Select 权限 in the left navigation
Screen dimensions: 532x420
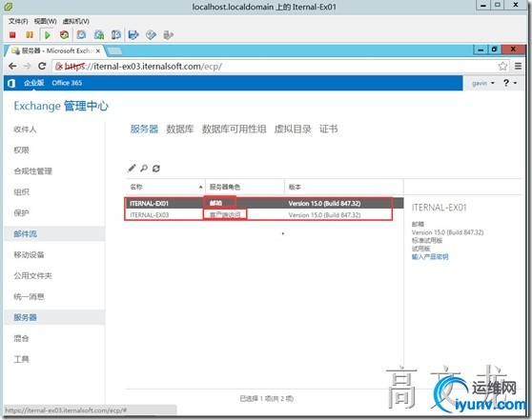coord(21,150)
